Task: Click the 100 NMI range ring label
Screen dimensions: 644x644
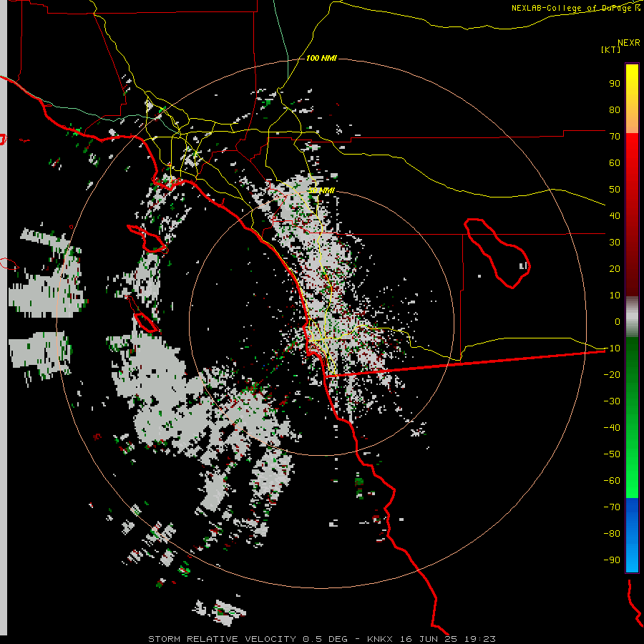Action: point(321,59)
